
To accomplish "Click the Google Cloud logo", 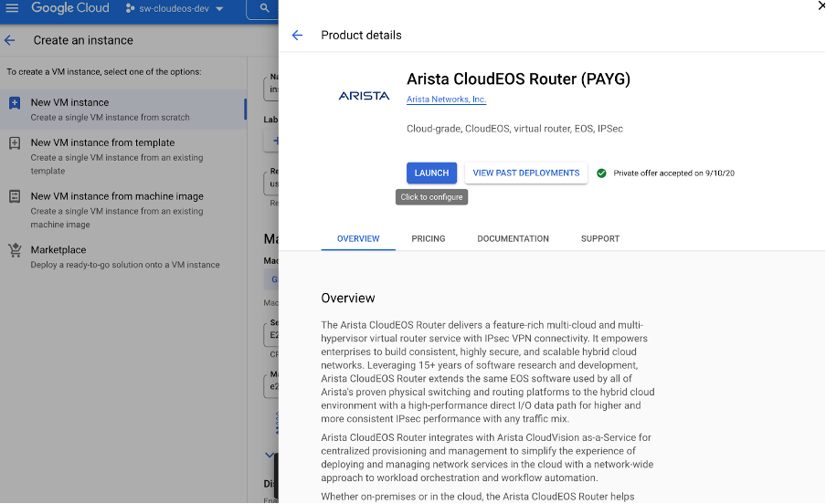I will 70,8.
